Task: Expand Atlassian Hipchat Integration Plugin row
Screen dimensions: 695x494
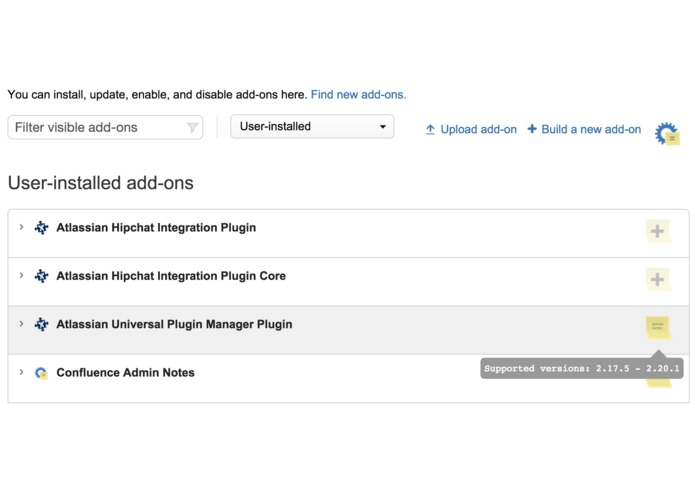Action: (x=21, y=227)
